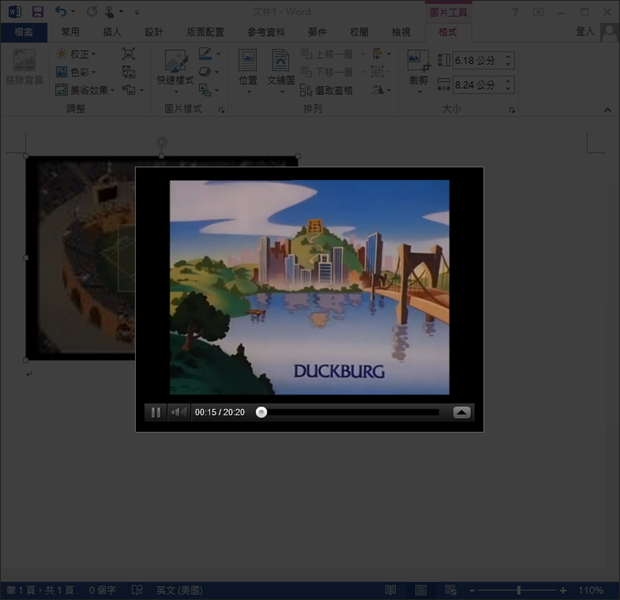Click the Compress Pictures icon
The image size is (620, 600).
pos(129,54)
